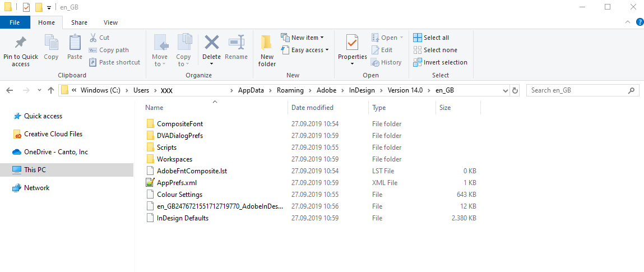Open the History command

tap(386, 62)
